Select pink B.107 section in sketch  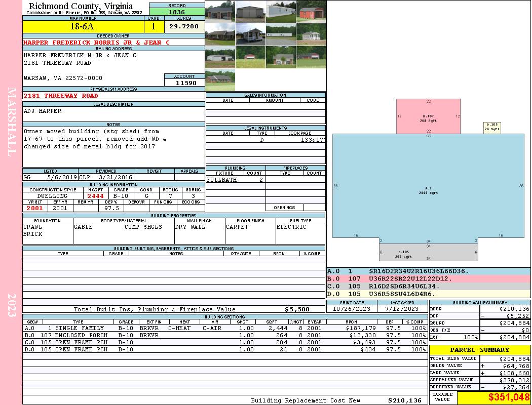[x=428, y=116]
